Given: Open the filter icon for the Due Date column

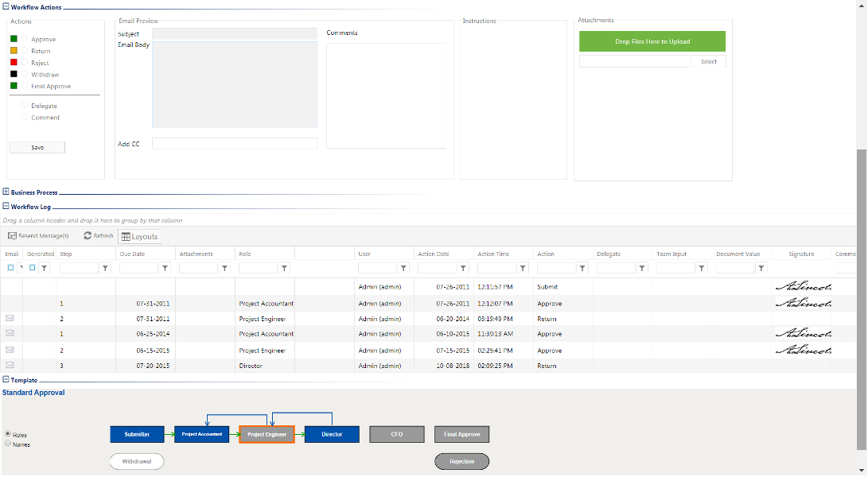Looking at the screenshot, I should click(x=165, y=269).
